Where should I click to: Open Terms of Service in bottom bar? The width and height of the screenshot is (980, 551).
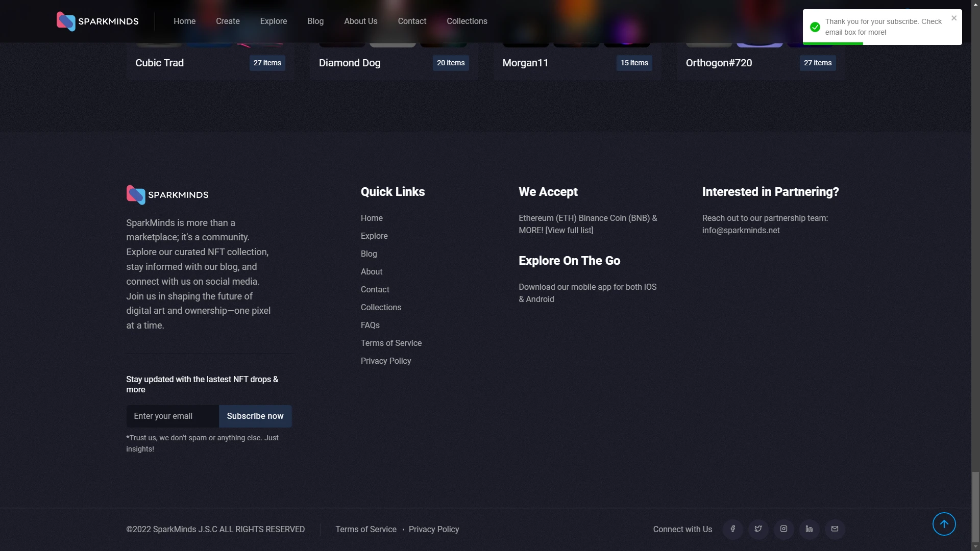click(x=366, y=529)
